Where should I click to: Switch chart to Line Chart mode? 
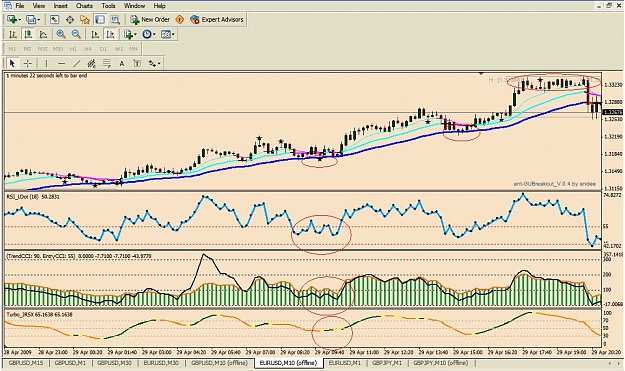point(43,34)
